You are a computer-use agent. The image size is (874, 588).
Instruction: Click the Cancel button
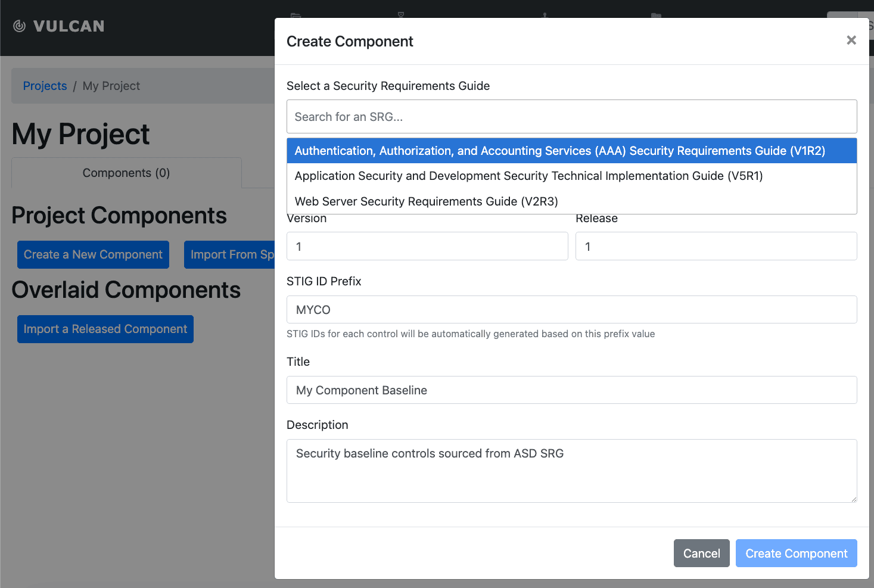click(701, 553)
